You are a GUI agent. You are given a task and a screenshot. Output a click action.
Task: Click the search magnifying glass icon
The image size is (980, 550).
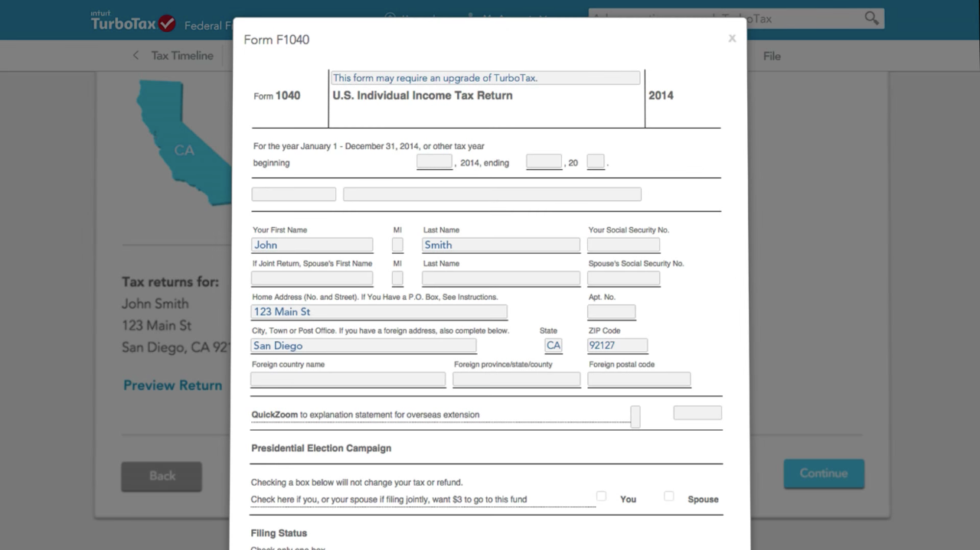coord(871,18)
